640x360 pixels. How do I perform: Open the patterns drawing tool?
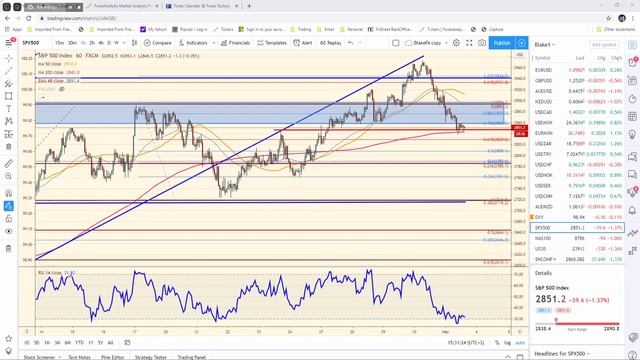(9, 121)
